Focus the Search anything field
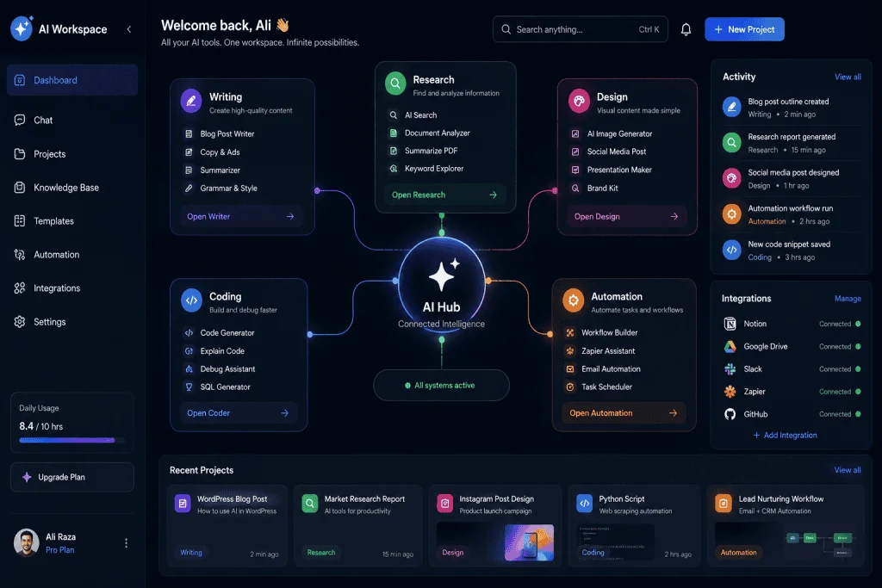The image size is (882, 588). pos(580,29)
